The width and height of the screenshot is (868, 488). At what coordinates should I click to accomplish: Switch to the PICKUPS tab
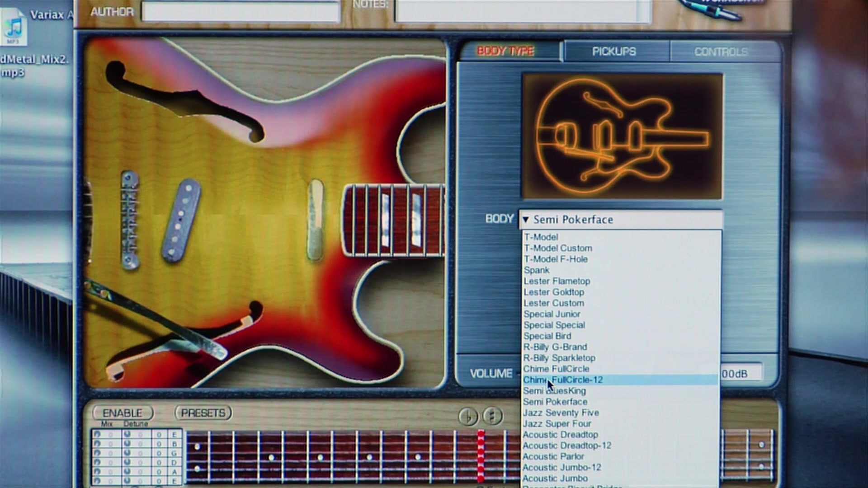(614, 52)
